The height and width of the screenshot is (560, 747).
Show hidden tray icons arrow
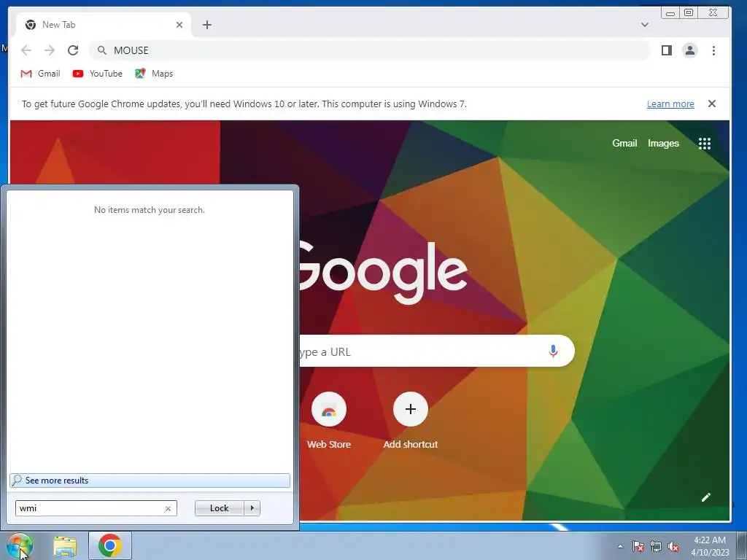pyautogui.click(x=620, y=546)
